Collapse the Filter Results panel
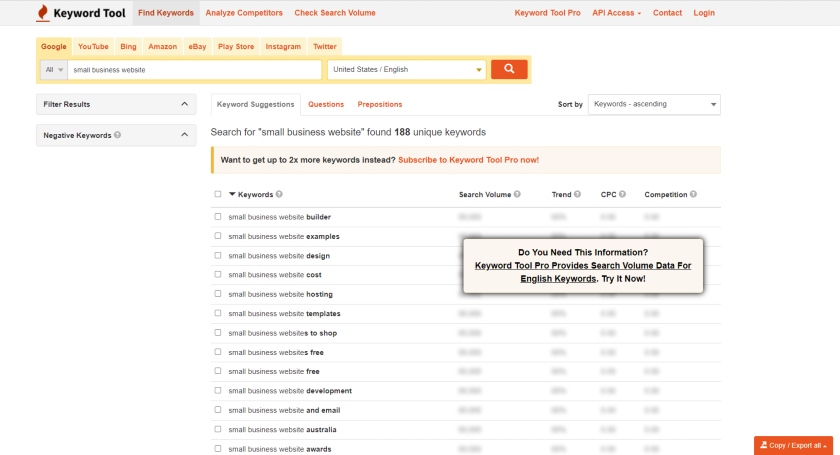 tap(116, 104)
